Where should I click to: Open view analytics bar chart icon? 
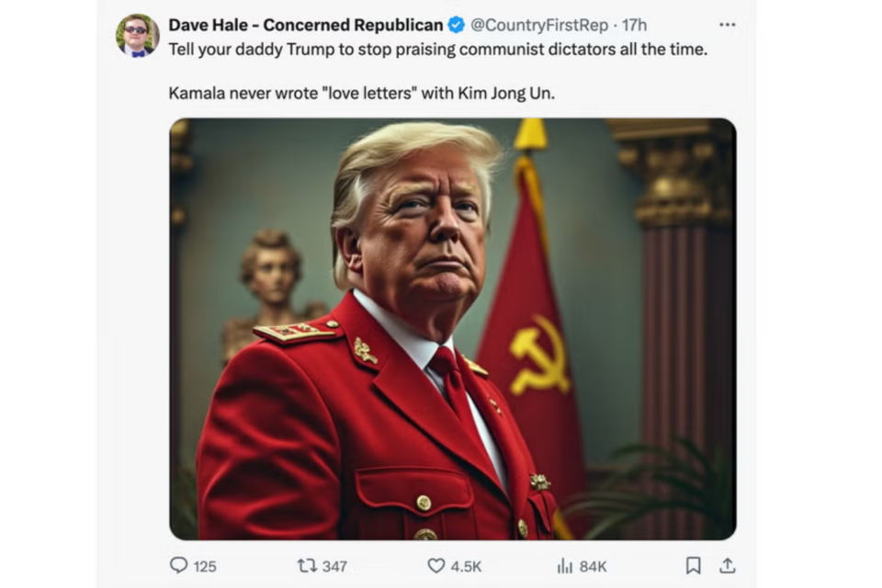click(x=564, y=566)
